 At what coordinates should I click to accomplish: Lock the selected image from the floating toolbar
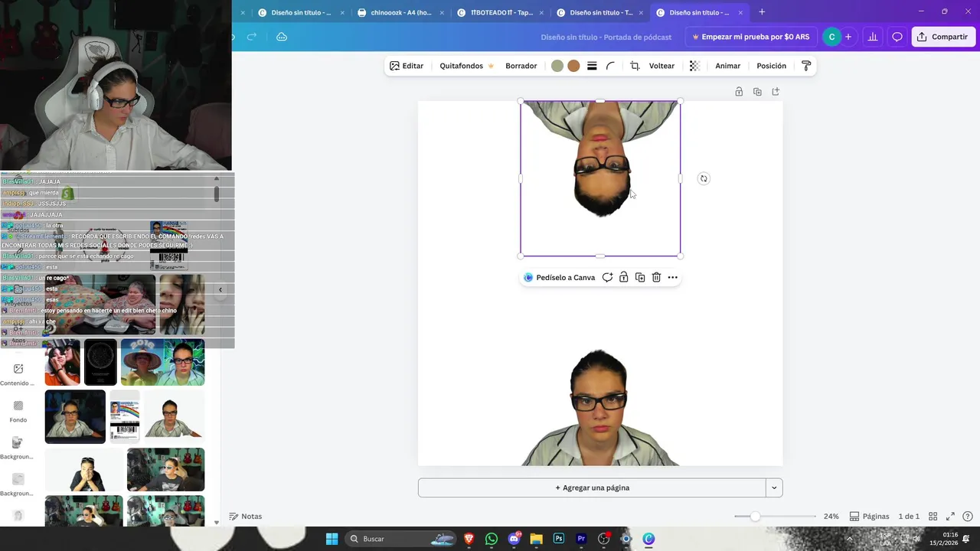coord(624,277)
